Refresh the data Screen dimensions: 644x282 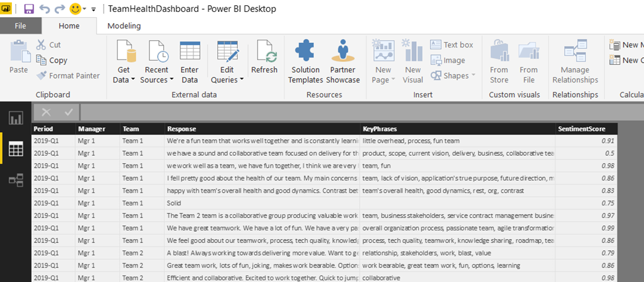click(x=264, y=57)
